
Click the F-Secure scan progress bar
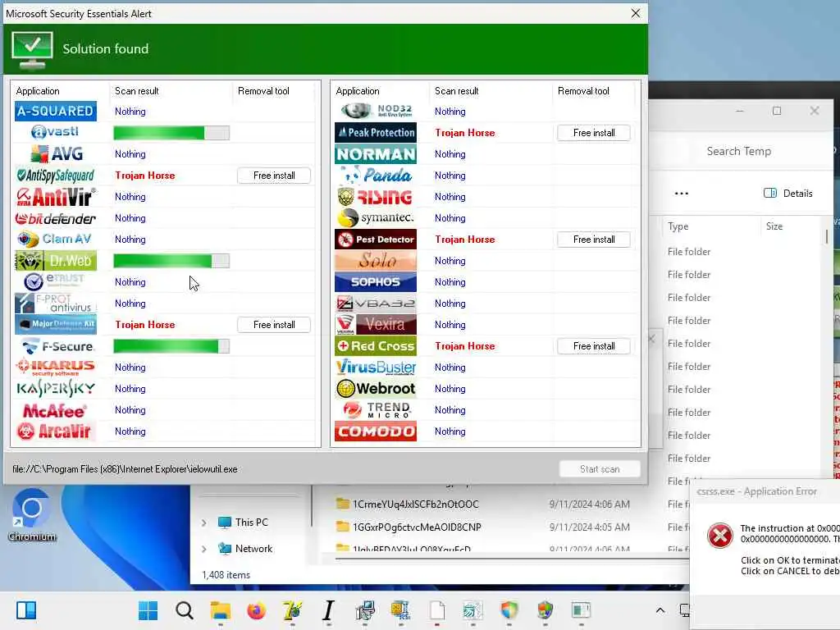[171, 346]
